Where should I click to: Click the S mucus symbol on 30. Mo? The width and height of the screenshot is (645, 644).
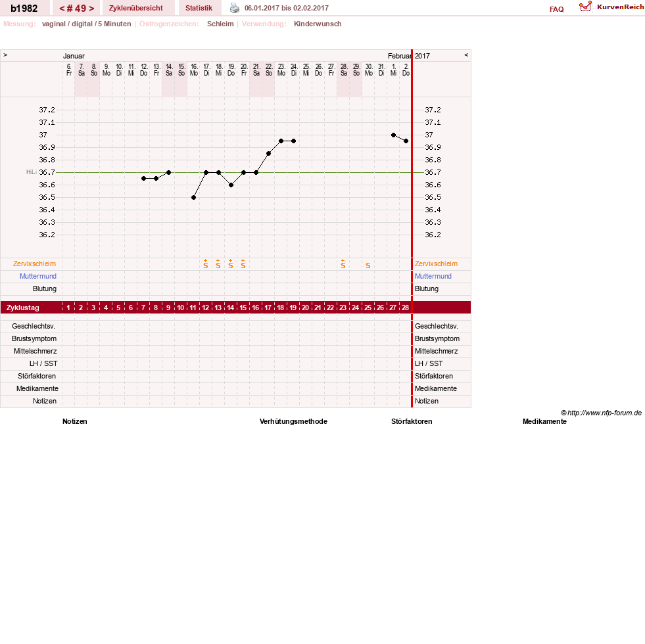(x=368, y=265)
